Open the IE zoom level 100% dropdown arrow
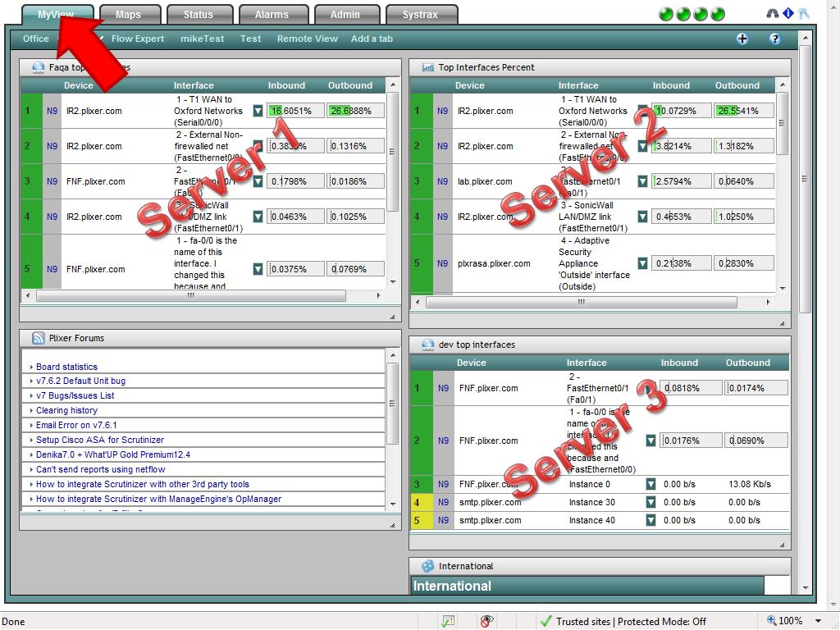 pyautogui.click(x=818, y=622)
